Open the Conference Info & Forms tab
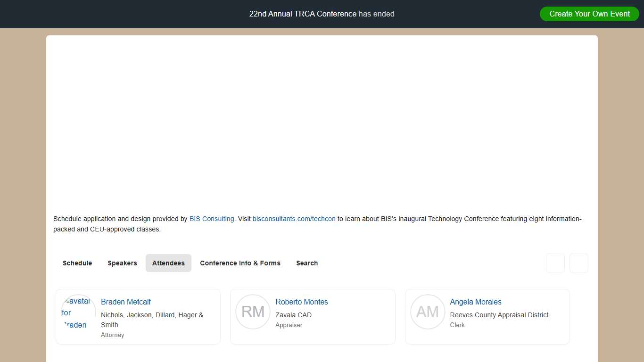This screenshot has width=644, height=362. [240, 263]
